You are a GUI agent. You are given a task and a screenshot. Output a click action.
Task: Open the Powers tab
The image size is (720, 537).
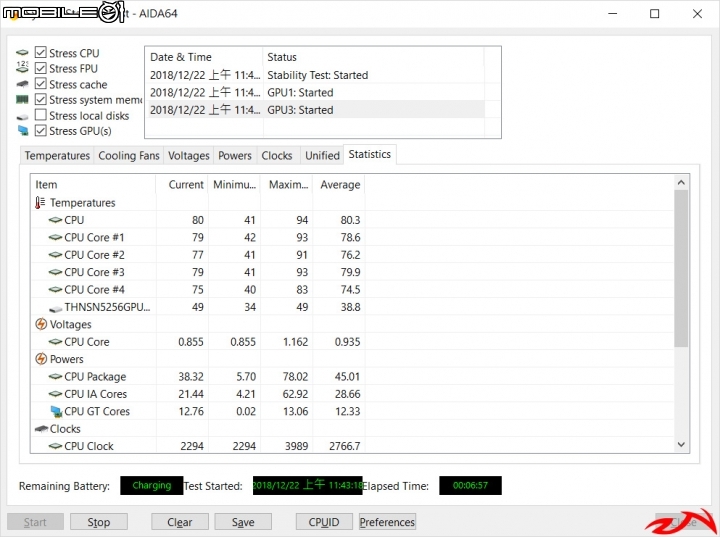[235, 156]
